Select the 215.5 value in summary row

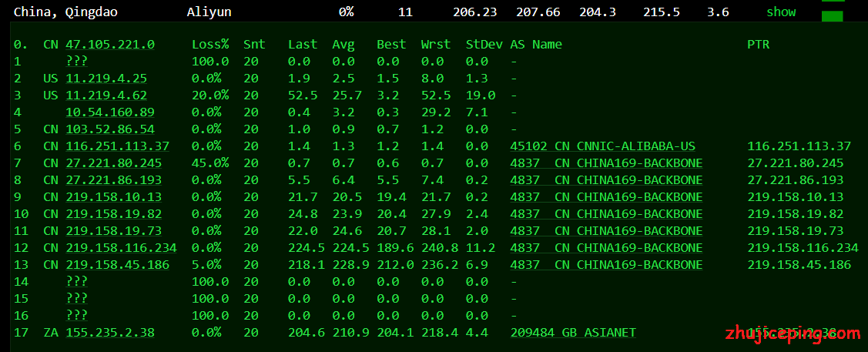pyautogui.click(x=662, y=12)
